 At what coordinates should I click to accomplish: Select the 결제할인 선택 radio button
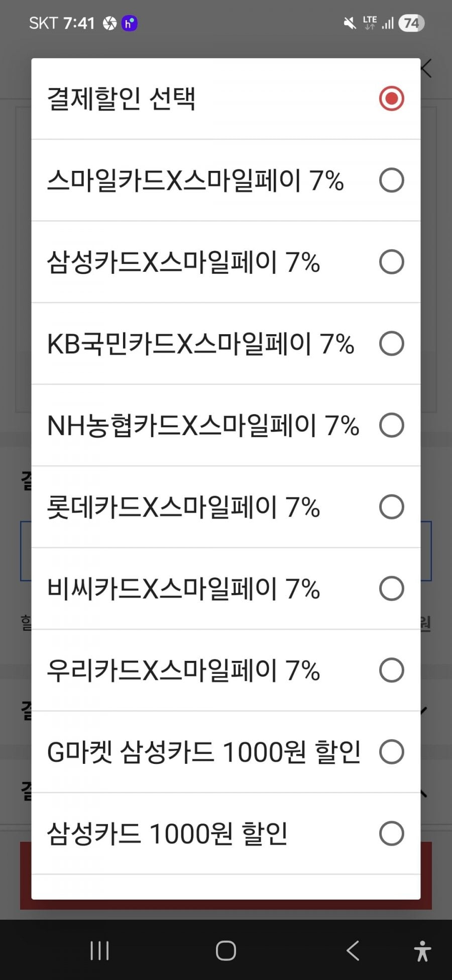pyautogui.click(x=391, y=99)
